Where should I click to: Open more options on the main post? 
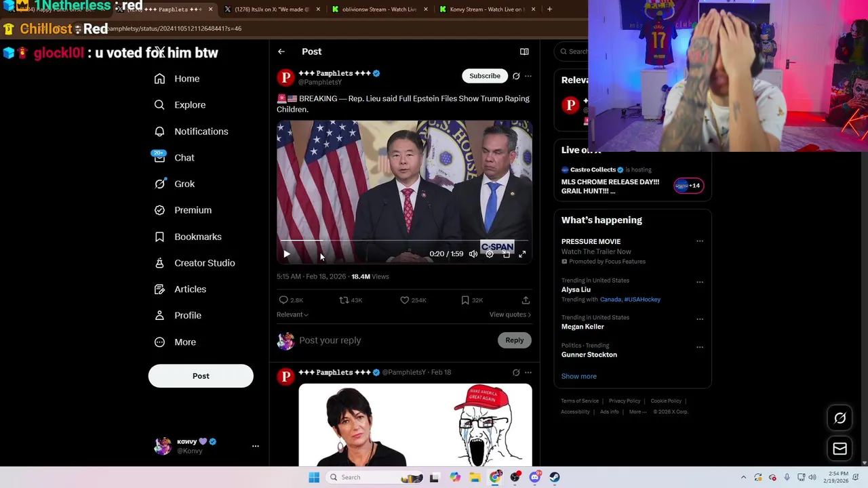528,76
